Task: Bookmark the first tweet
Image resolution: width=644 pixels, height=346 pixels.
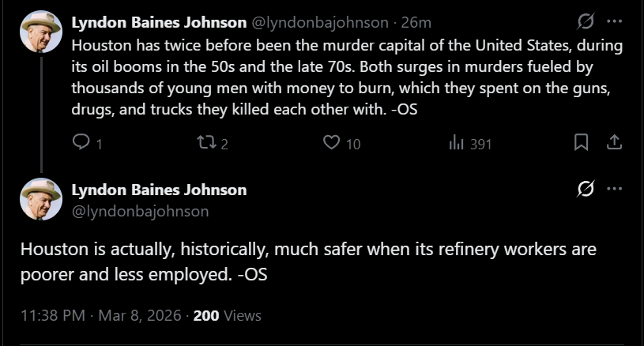Action: [581, 143]
